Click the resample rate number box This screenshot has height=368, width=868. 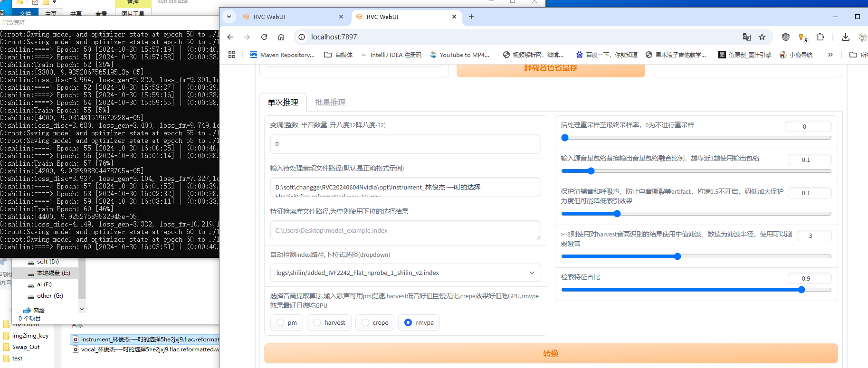[x=808, y=126]
